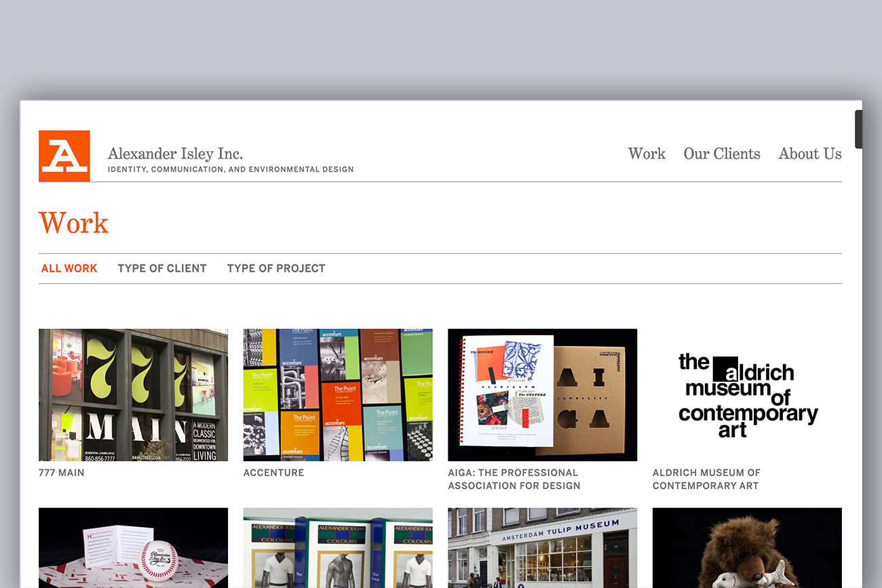Open the AIGA project thumbnail

pyautogui.click(x=542, y=395)
